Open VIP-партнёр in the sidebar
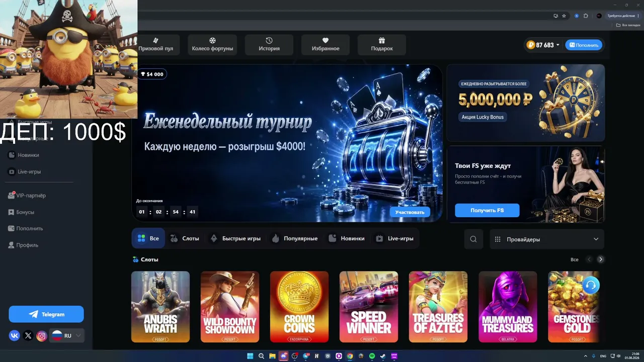 (x=27, y=196)
